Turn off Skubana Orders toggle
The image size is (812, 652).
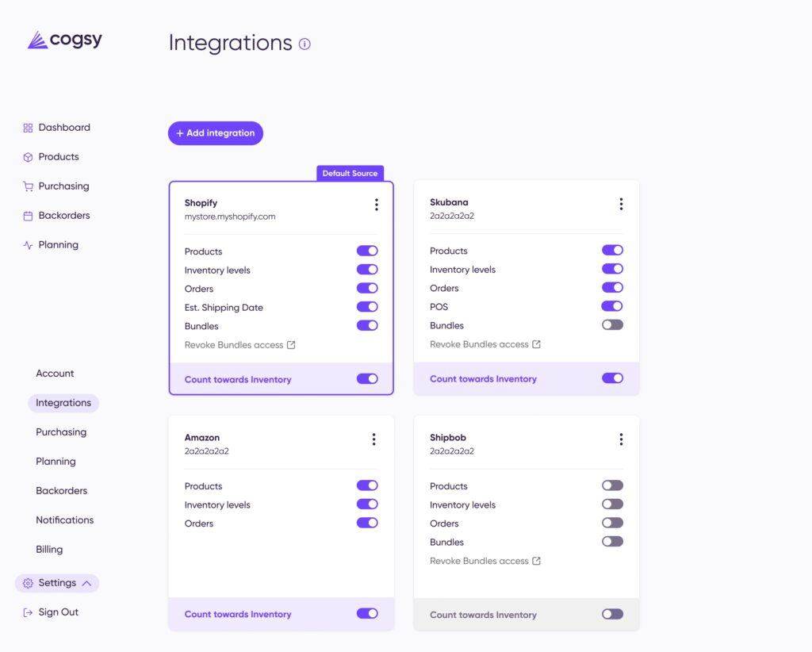pyautogui.click(x=612, y=288)
